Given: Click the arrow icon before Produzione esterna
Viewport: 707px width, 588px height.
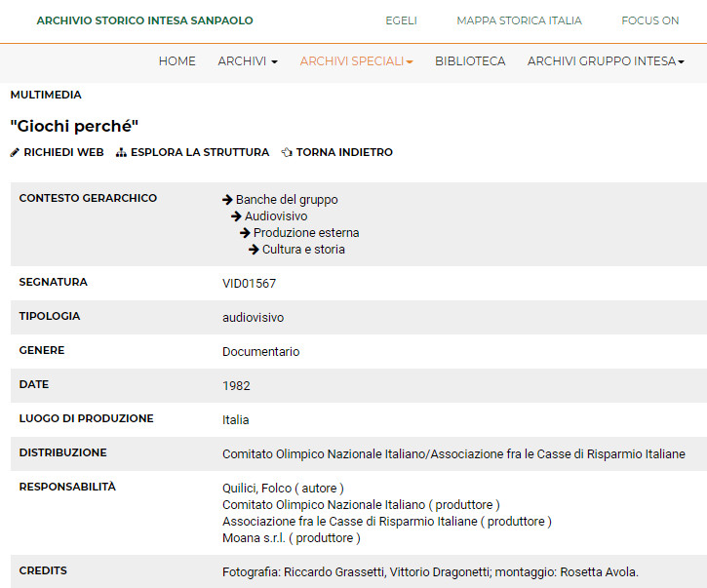Looking at the screenshot, I should [245, 233].
